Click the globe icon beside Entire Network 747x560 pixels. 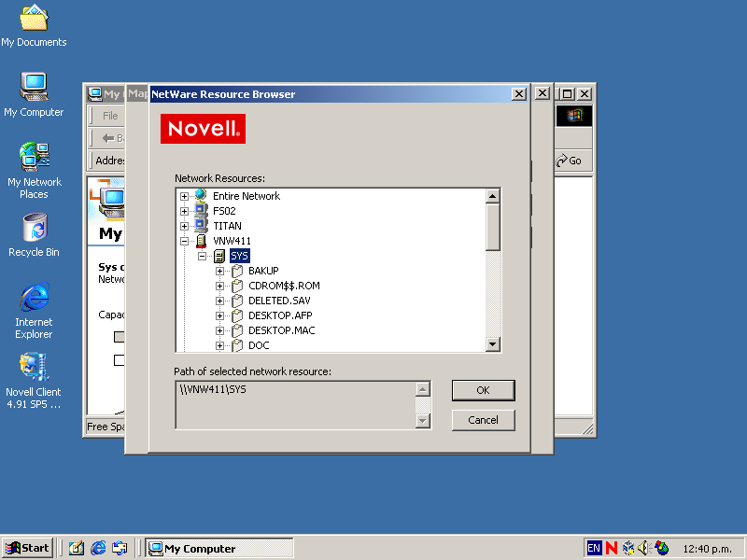(201, 195)
